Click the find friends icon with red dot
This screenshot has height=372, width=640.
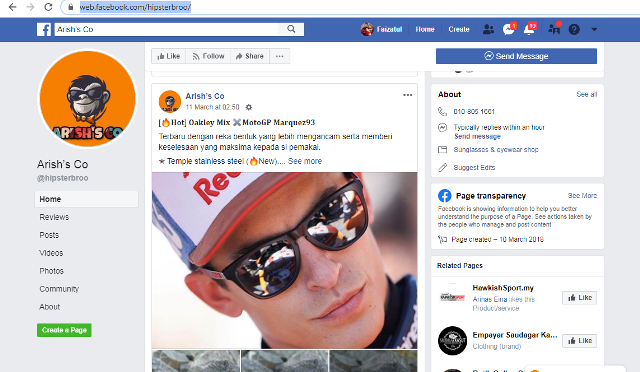click(x=554, y=29)
